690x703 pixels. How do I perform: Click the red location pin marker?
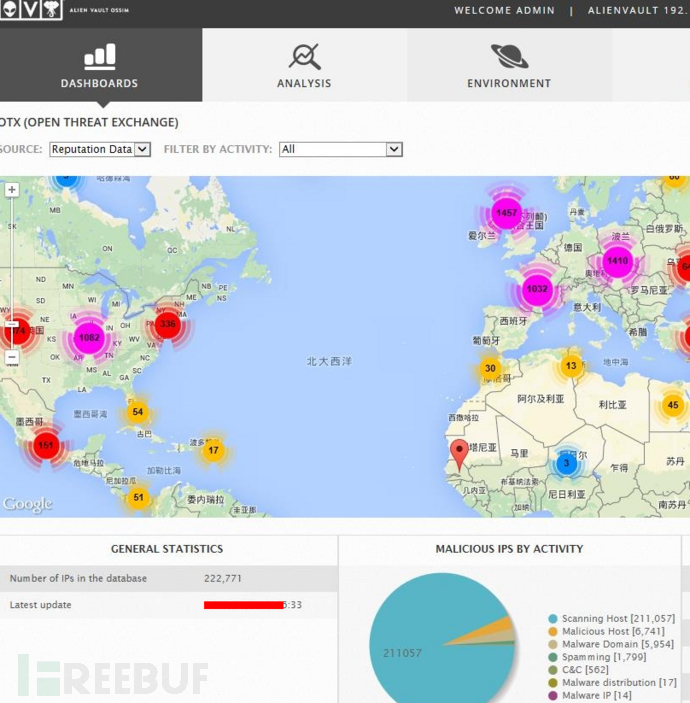[x=459, y=453]
